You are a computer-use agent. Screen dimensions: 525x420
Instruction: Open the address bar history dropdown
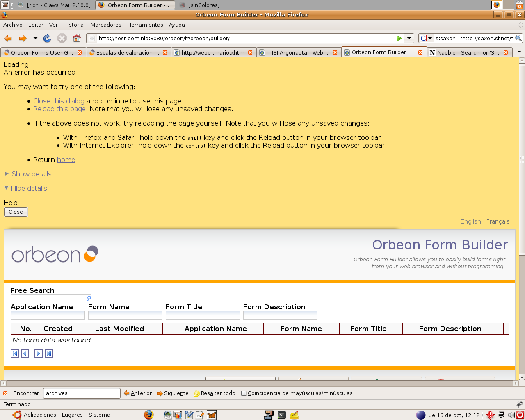(409, 38)
